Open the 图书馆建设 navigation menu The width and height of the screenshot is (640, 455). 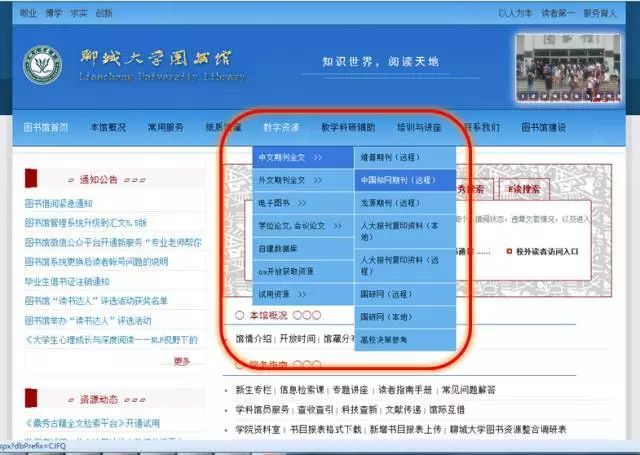coord(544,127)
